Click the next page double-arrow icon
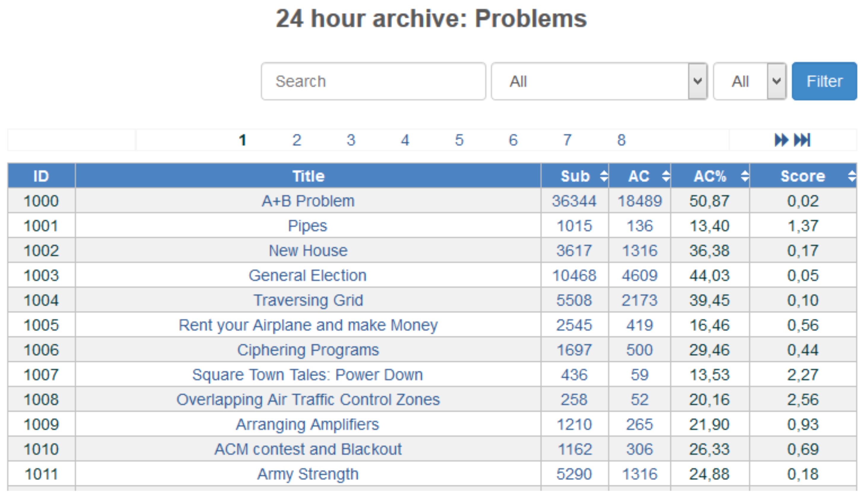 point(781,140)
